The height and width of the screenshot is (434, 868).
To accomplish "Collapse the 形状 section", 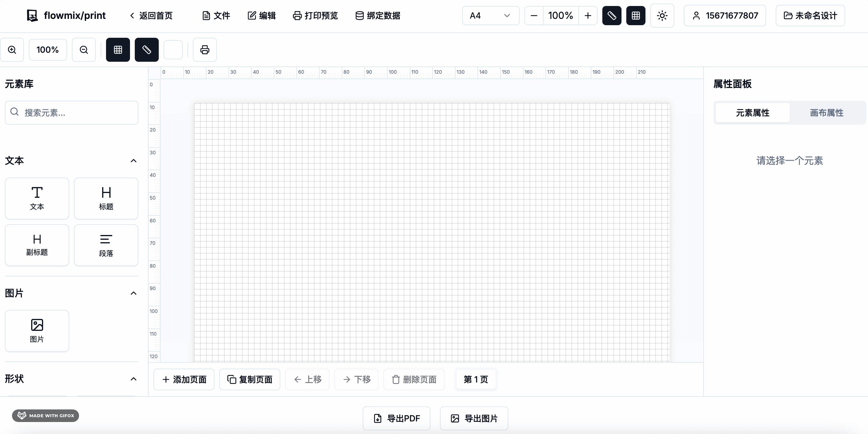I will (134, 379).
